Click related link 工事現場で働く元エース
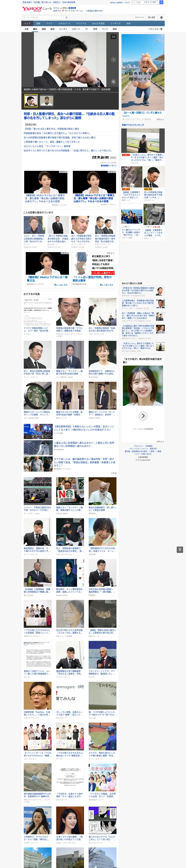The height and width of the screenshot is (868, 186). pos(52,142)
